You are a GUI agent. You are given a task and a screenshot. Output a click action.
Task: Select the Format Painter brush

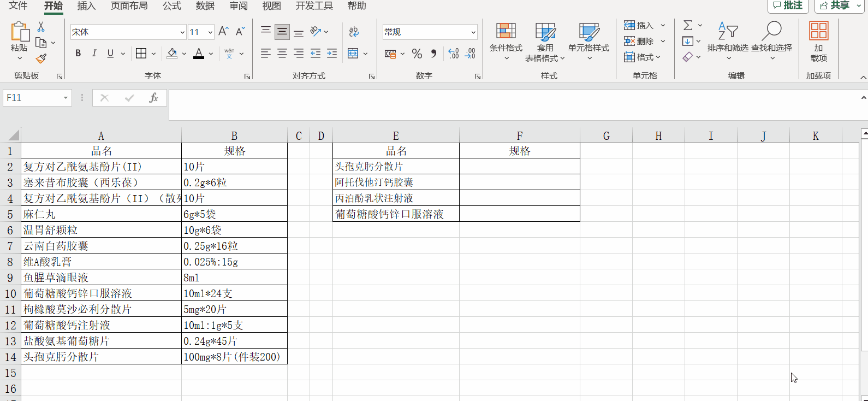pos(41,58)
